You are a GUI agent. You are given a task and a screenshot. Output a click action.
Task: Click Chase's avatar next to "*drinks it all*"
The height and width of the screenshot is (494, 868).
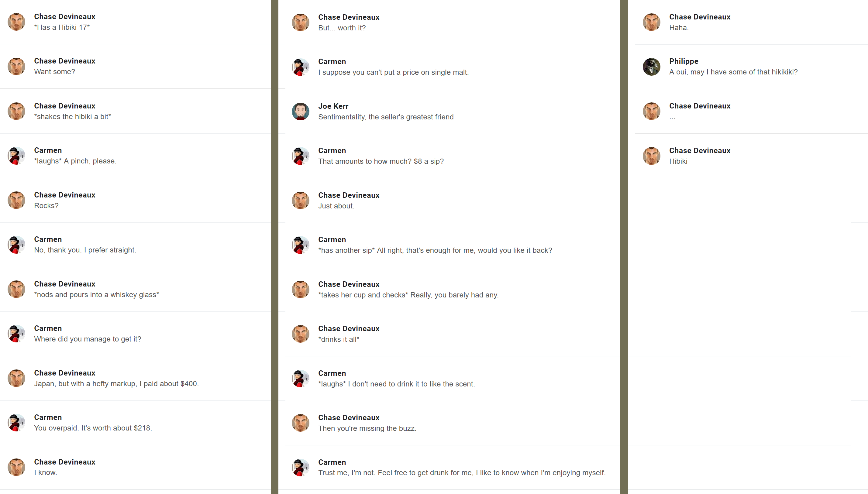point(300,334)
